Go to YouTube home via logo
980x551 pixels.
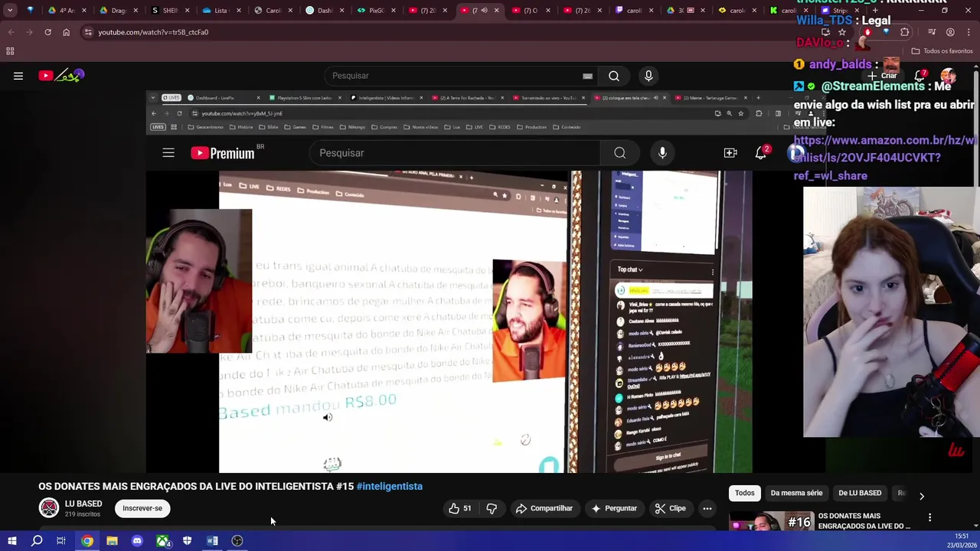(61, 76)
